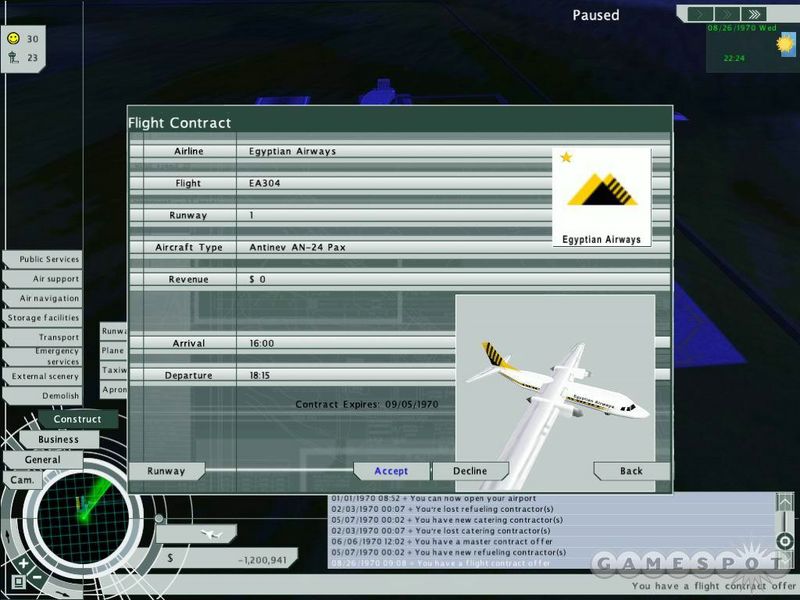800x600 pixels.
Task: Click the dollar sign finance icon
Action: [x=170, y=558]
